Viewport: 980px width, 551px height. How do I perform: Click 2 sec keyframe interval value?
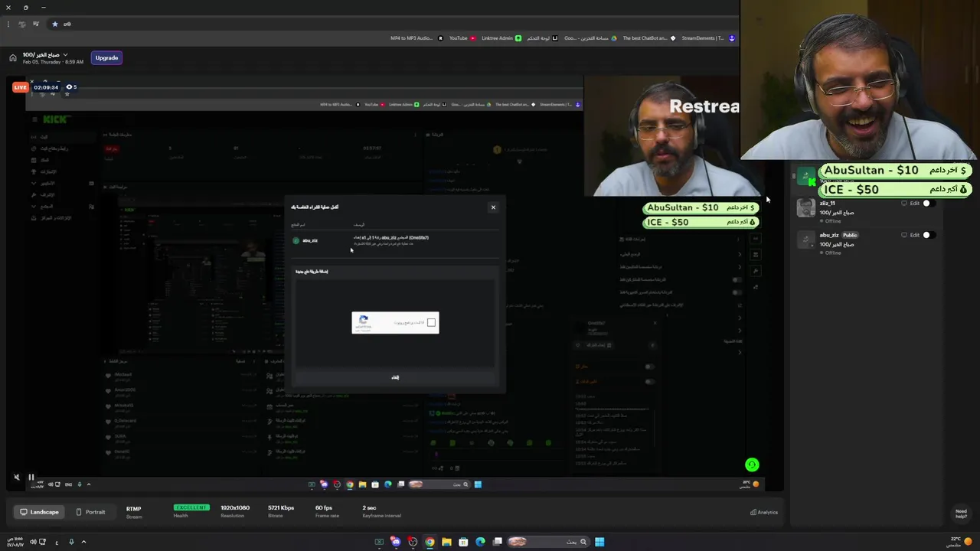click(x=369, y=508)
